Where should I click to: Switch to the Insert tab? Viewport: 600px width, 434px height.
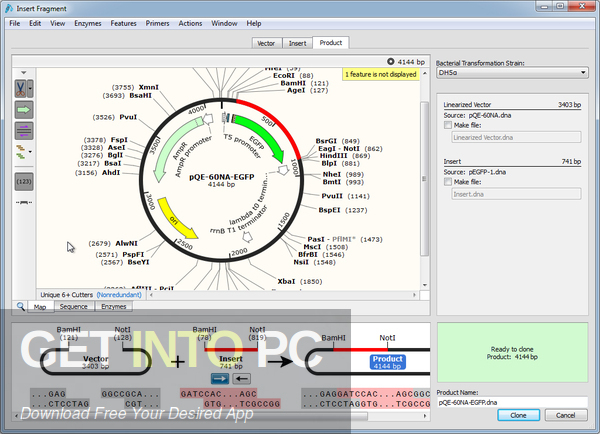(297, 43)
